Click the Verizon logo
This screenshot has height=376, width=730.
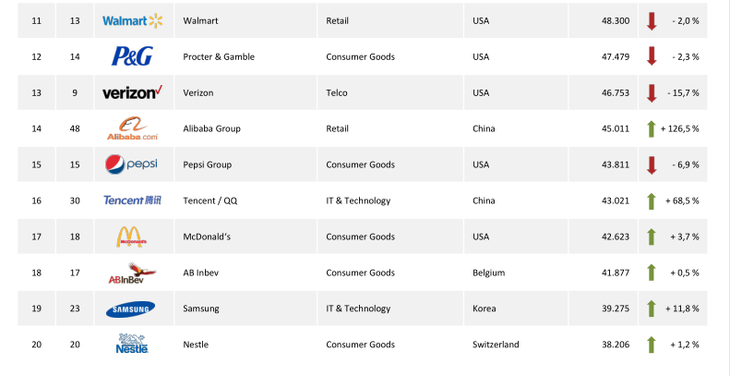point(132,92)
